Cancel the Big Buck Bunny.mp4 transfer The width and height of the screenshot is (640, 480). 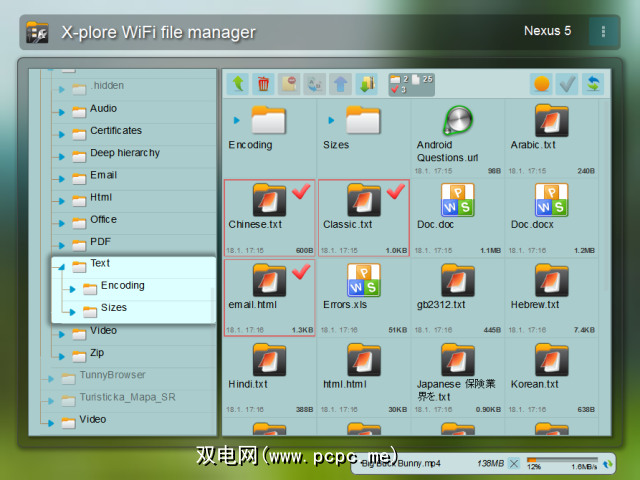tap(514, 464)
